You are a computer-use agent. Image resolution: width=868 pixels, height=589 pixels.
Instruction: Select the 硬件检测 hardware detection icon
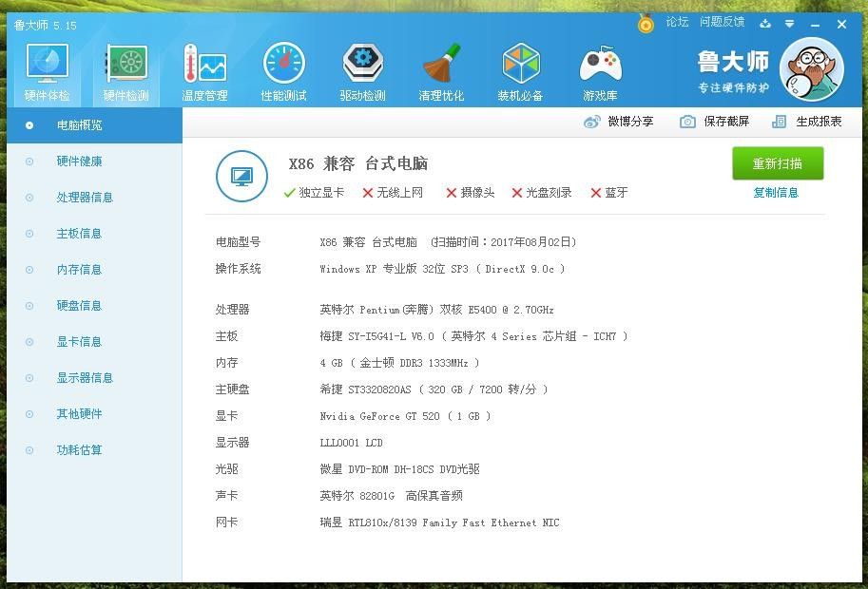point(126,73)
